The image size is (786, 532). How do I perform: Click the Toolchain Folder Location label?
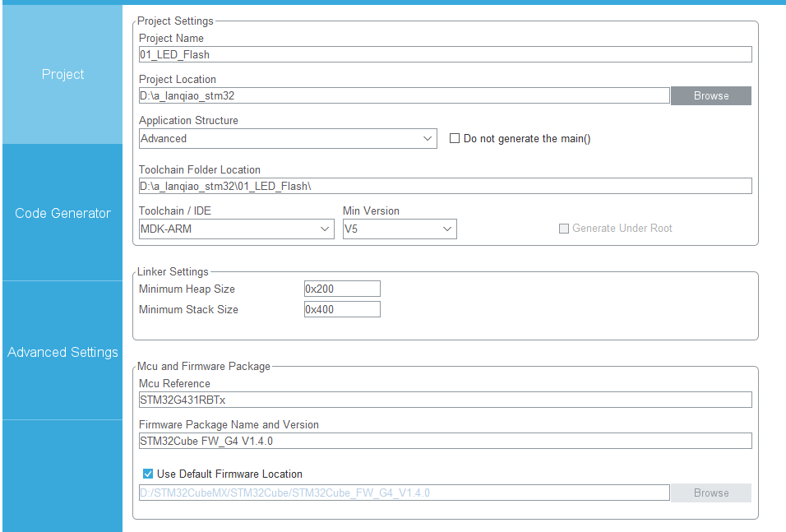(x=200, y=169)
